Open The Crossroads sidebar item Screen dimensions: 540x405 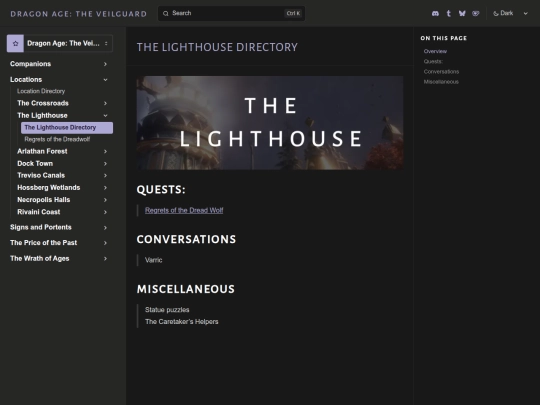43,103
